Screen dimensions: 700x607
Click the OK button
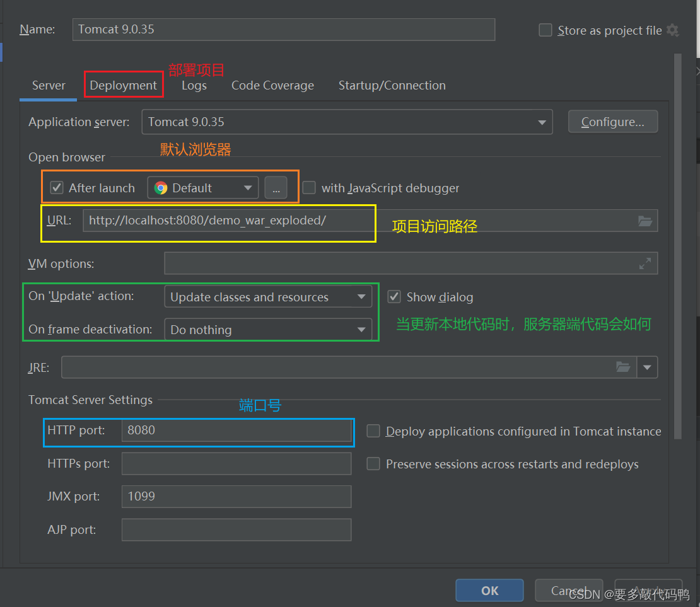[x=489, y=590]
